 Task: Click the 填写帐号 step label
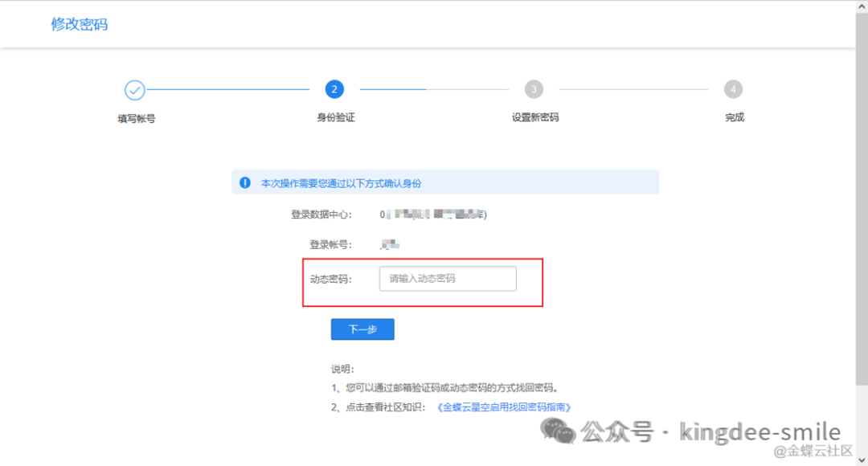point(136,118)
